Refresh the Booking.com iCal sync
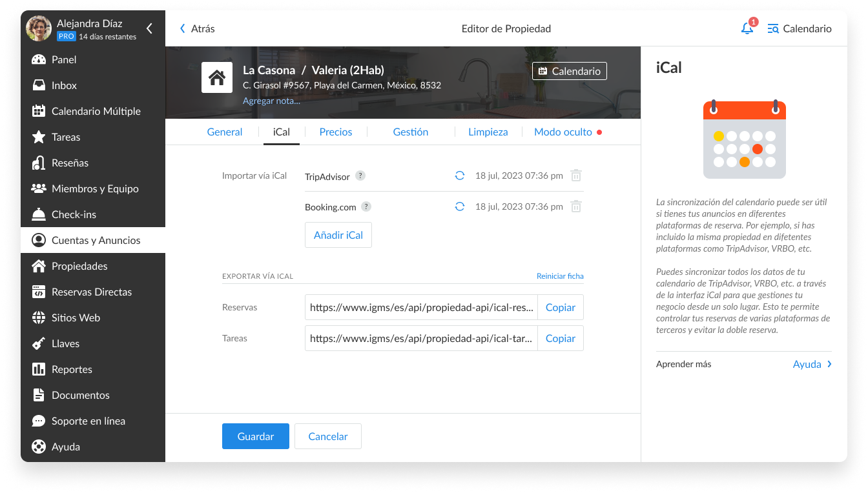Screen dimensions: 868x493 (x=460, y=206)
